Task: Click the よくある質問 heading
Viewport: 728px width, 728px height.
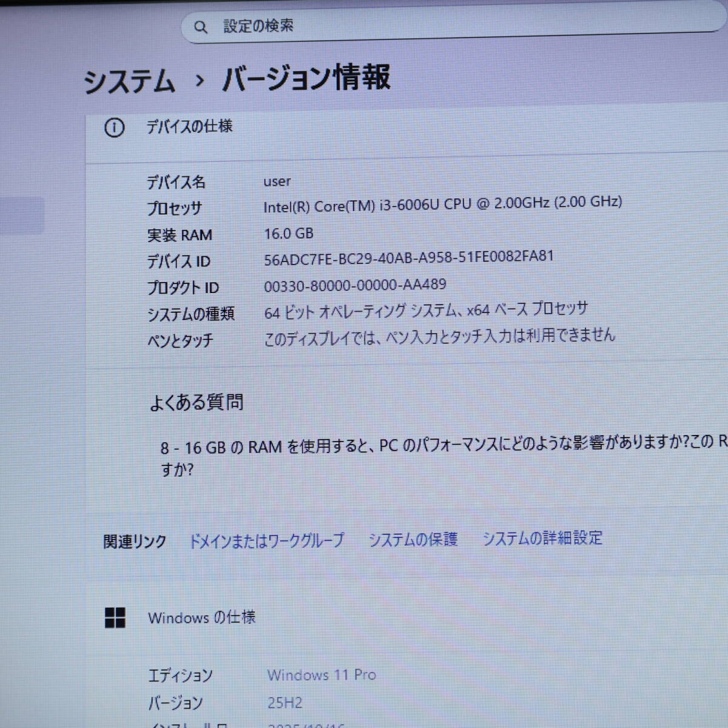Action: tap(197, 402)
